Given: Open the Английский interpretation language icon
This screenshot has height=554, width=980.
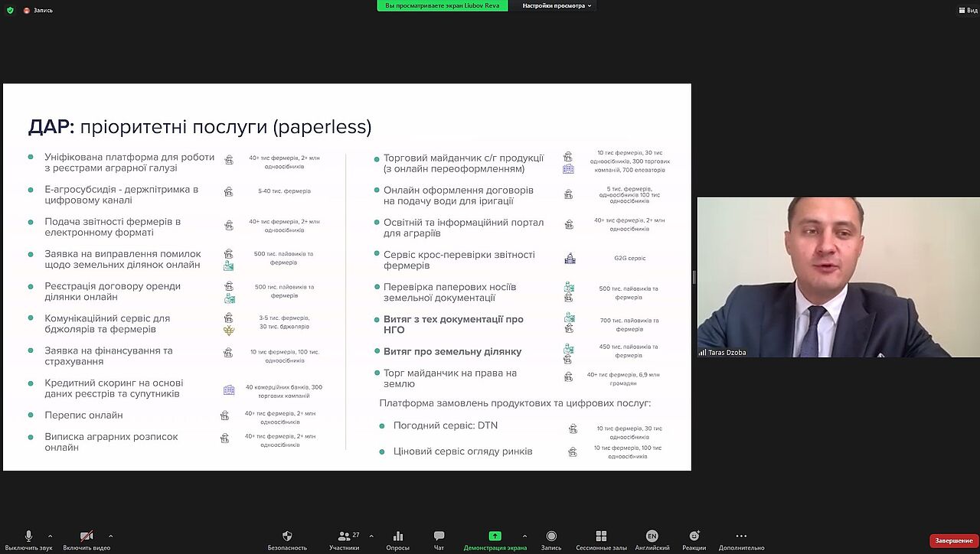Looking at the screenshot, I should 652,536.
